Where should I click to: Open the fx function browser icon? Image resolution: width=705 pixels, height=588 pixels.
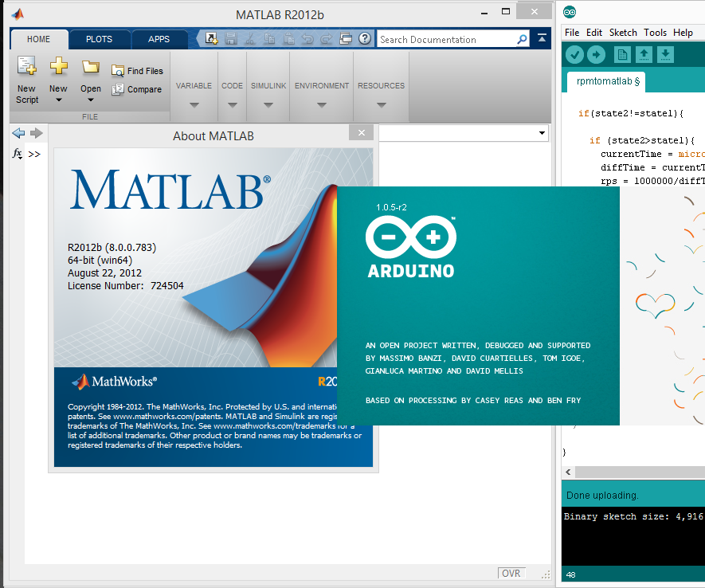tap(16, 153)
